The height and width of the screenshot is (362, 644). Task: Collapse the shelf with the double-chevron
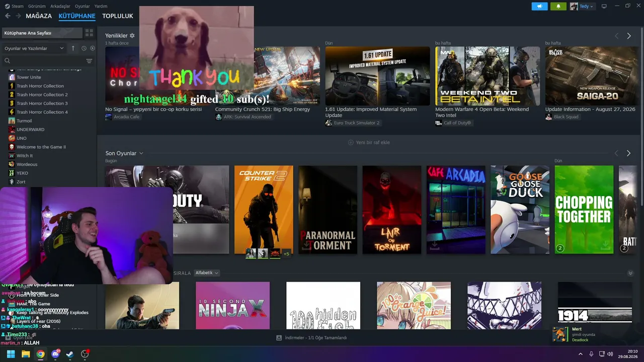pyautogui.click(x=630, y=273)
